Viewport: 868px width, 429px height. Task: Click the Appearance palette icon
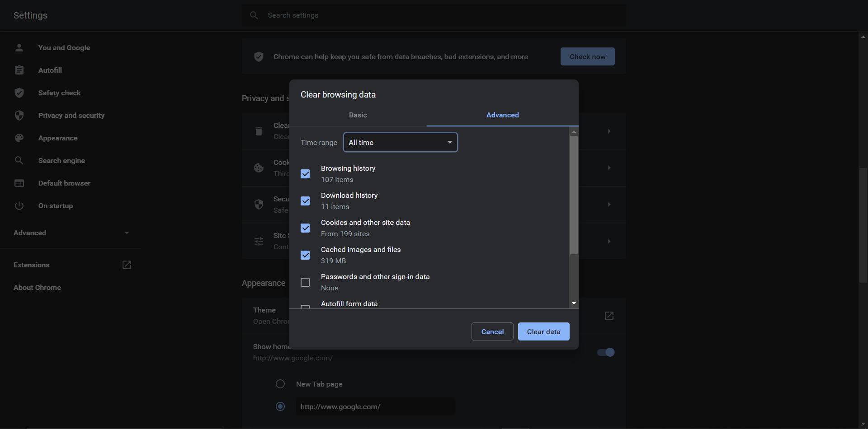tap(19, 138)
